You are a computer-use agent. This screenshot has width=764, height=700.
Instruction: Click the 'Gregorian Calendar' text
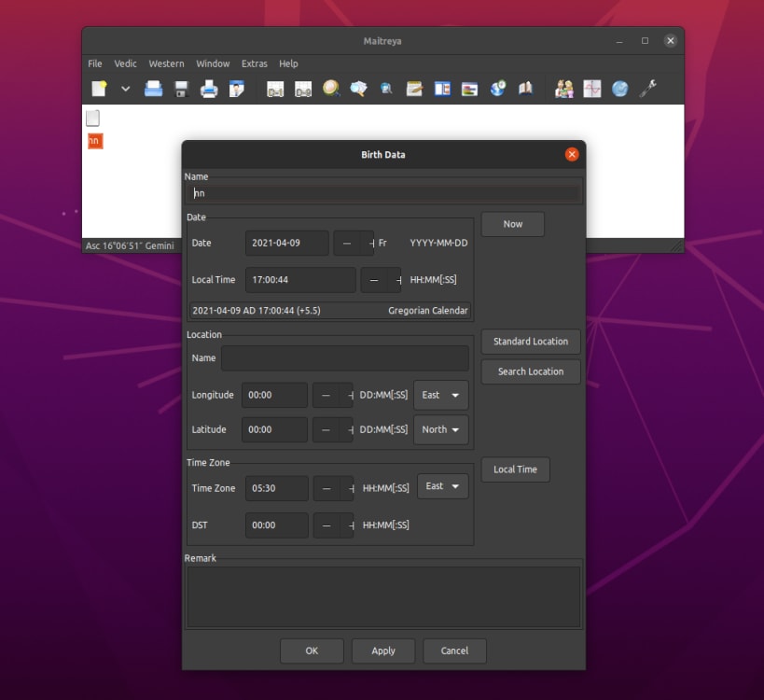click(x=428, y=311)
